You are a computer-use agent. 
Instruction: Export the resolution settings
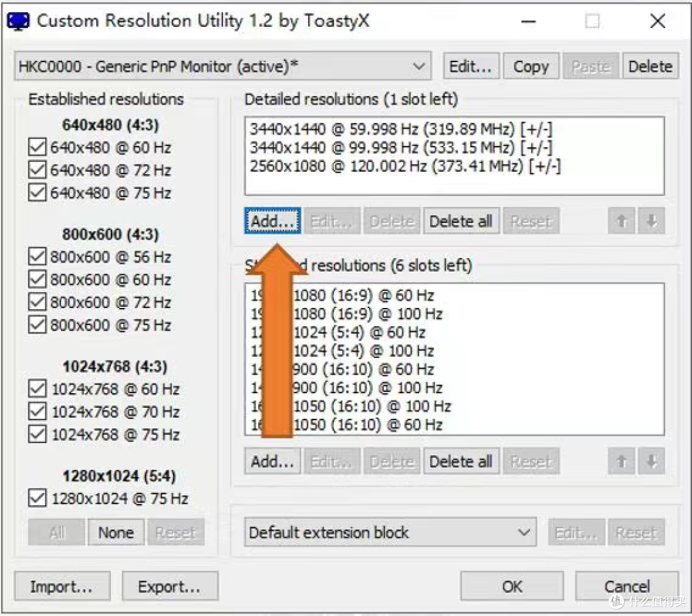pos(169,586)
